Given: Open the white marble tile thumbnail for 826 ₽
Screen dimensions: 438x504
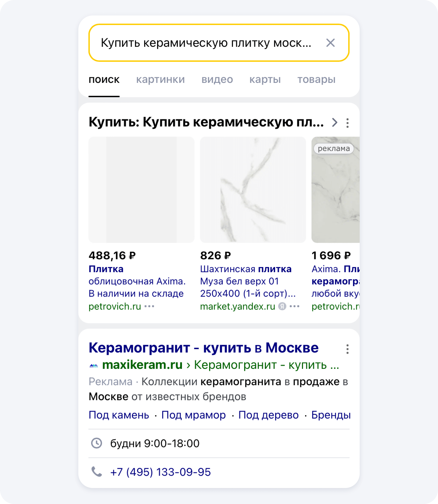Looking at the screenshot, I should (x=253, y=190).
